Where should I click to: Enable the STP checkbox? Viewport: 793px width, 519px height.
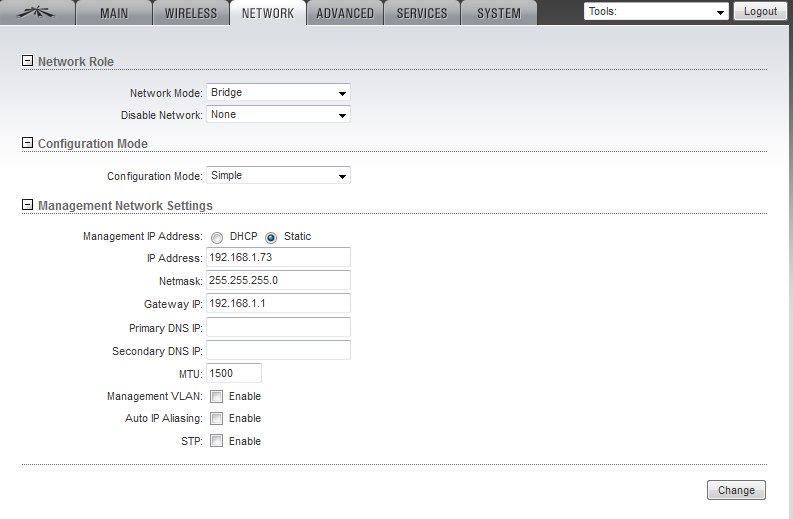click(x=216, y=441)
